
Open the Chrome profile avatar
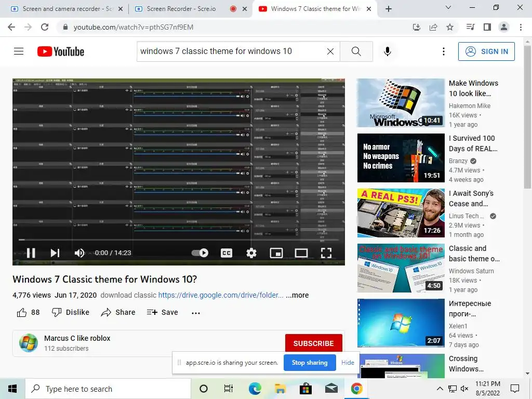tap(504, 27)
